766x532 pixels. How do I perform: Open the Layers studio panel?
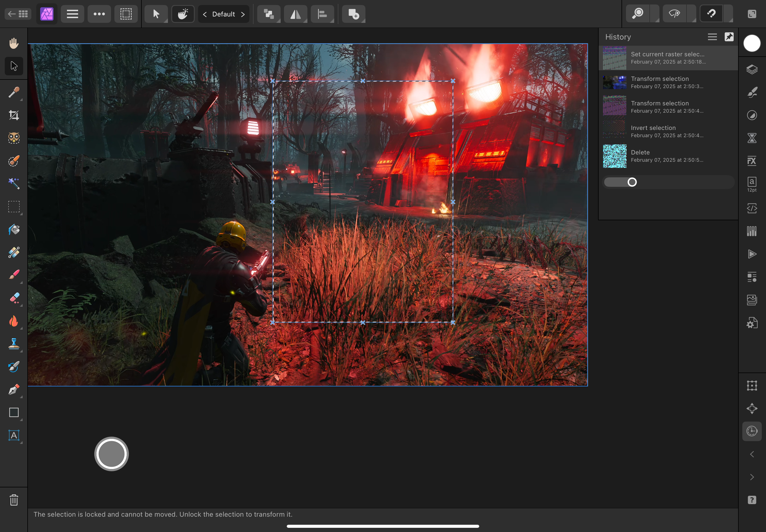tap(752, 69)
